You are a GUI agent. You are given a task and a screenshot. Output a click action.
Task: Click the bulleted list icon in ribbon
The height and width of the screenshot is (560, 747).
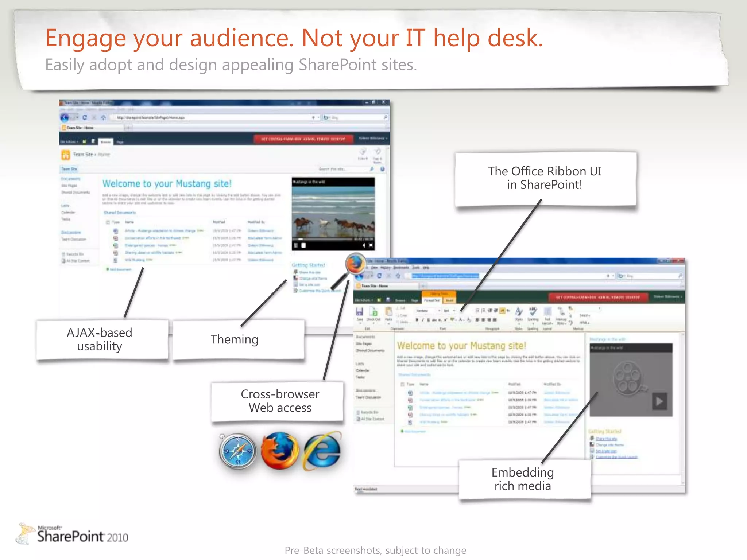tap(477, 311)
